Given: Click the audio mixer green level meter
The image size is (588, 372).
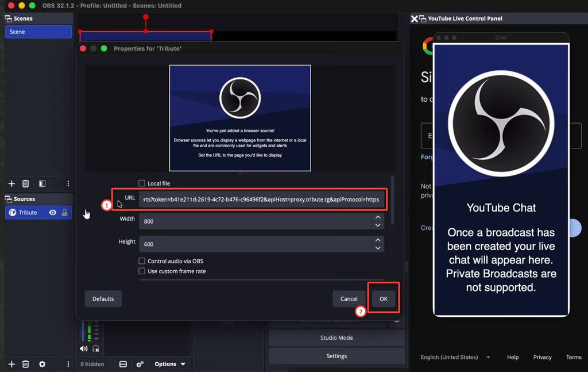Looking at the screenshot, I should [x=89, y=331].
